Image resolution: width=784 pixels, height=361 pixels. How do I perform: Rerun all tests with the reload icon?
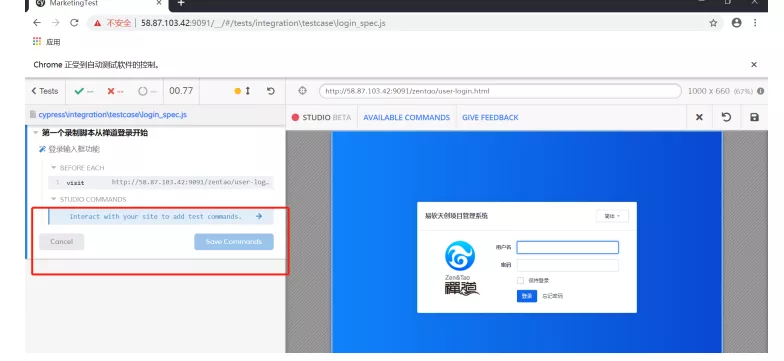270,91
